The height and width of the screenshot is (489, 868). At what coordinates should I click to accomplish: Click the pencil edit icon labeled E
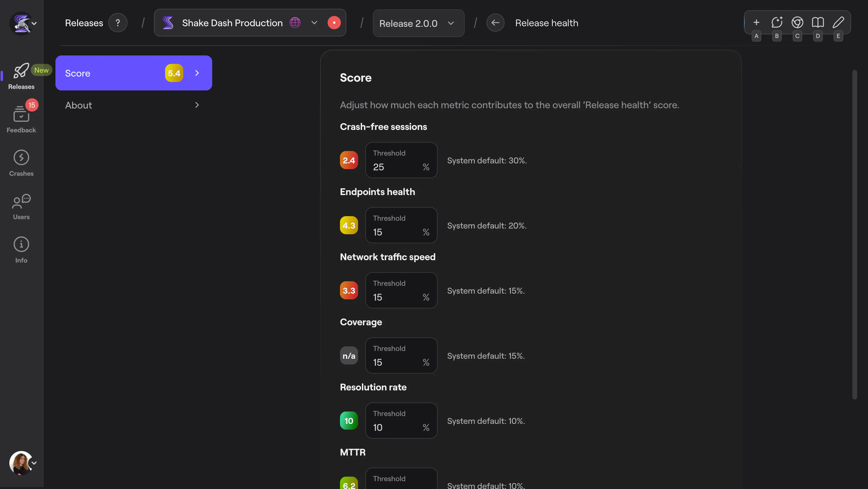pos(838,23)
